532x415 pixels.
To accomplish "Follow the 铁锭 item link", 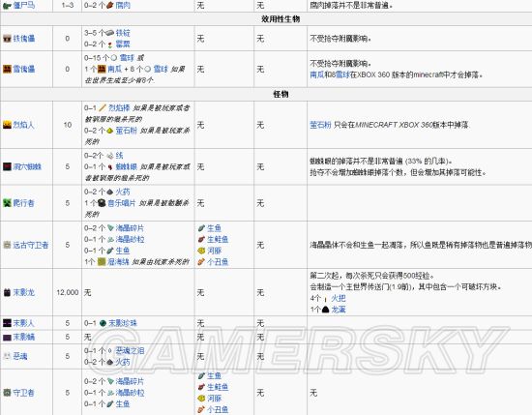I will (123, 33).
